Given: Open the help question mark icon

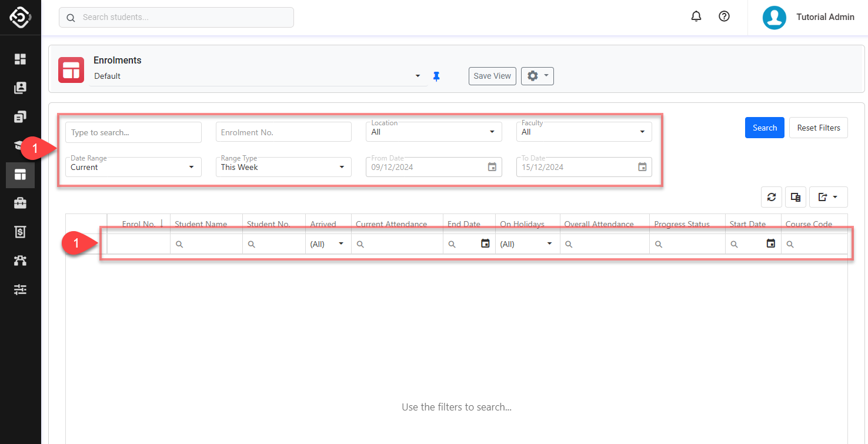Looking at the screenshot, I should pyautogui.click(x=725, y=16).
